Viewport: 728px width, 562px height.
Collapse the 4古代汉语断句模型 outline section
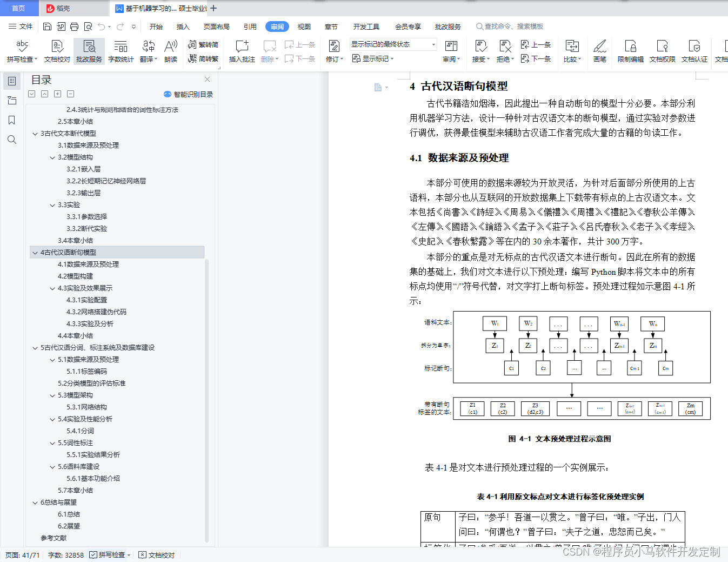pyautogui.click(x=35, y=252)
